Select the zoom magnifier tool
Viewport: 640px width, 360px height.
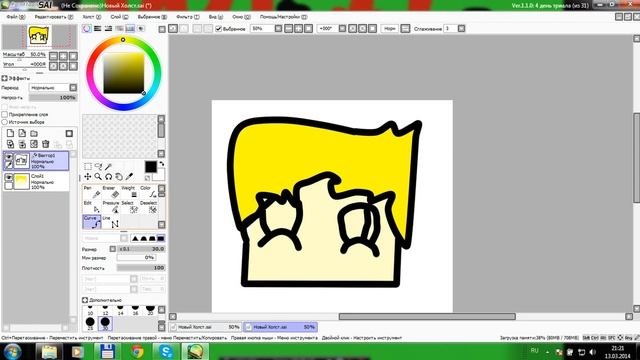(98, 176)
